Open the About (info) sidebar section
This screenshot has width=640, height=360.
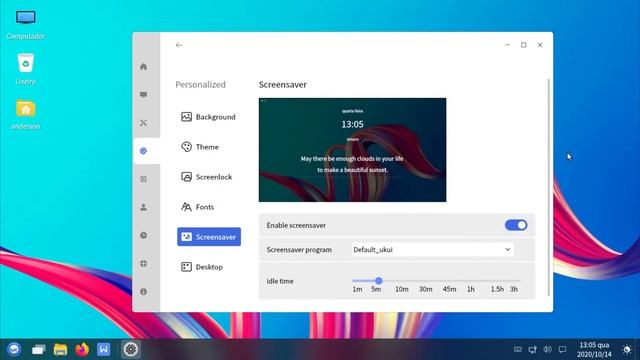143,291
